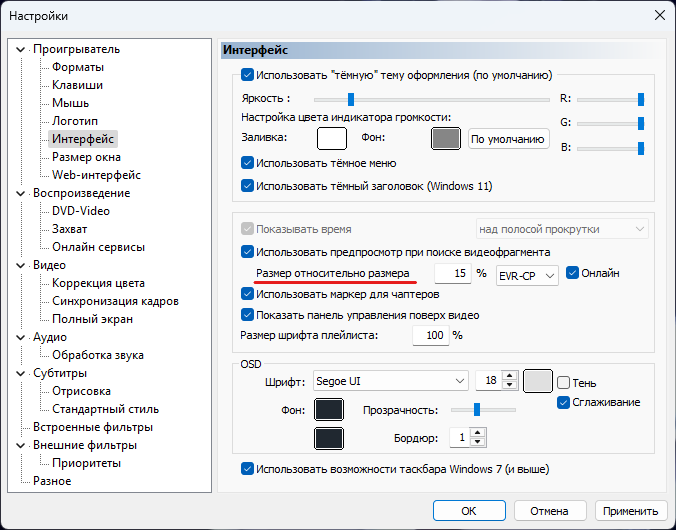Image resolution: width=676 pixels, height=530 pixels.
Task: Toggle "Использовать тёмный заголовок (Windows 11)" checkbox
Action: click(247, 186)
